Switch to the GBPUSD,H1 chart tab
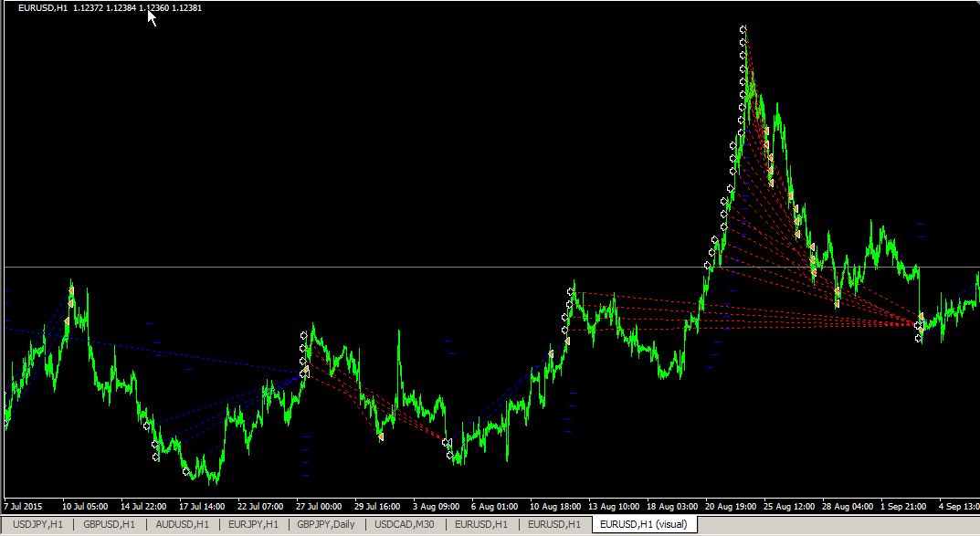The image size is (980, 536). pos(110,524)
